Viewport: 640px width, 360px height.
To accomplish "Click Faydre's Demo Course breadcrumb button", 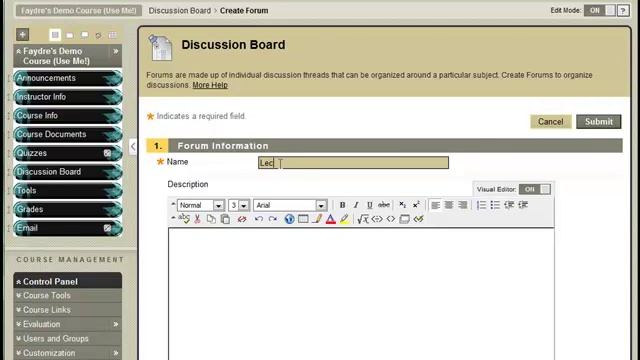I will pos(79,11).
